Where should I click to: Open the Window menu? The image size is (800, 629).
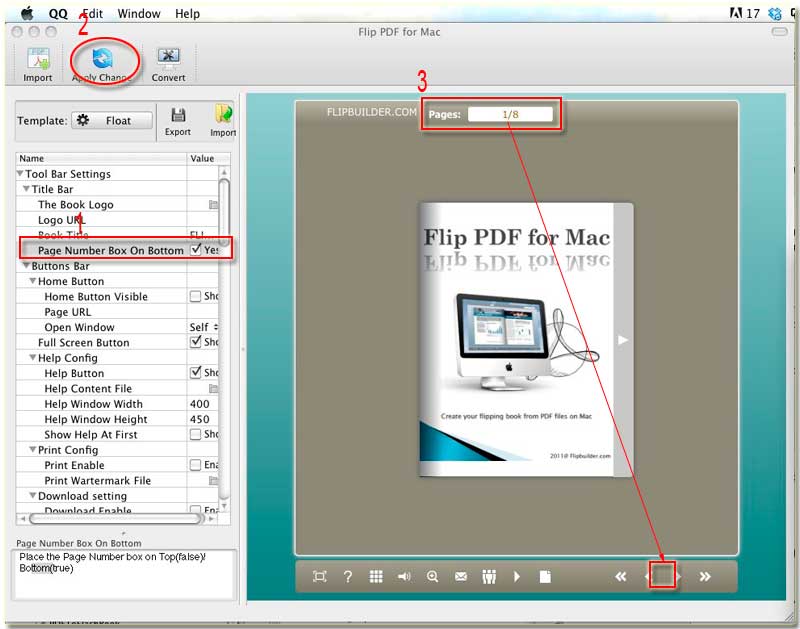pyautogui.click(x=139, y=14)
